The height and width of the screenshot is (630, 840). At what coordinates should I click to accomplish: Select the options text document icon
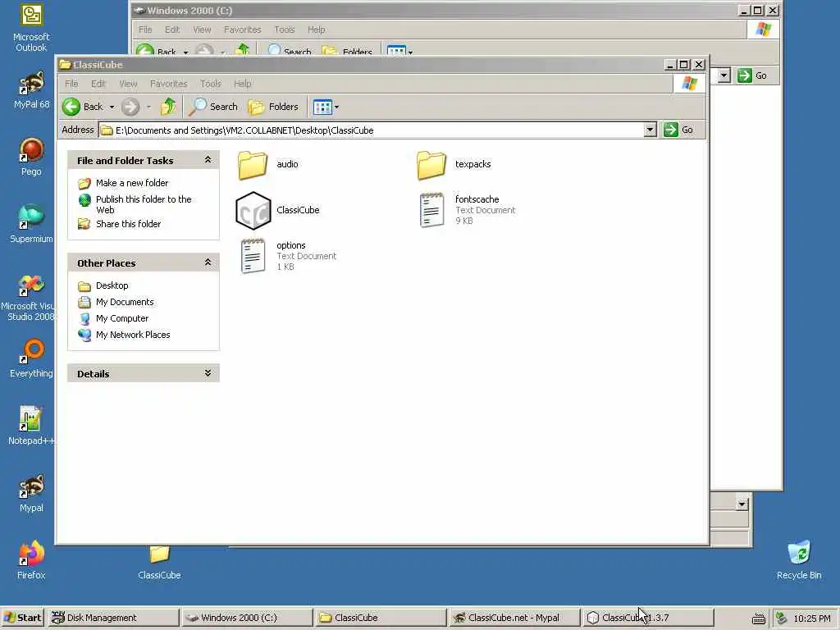(x=253, y=256)
